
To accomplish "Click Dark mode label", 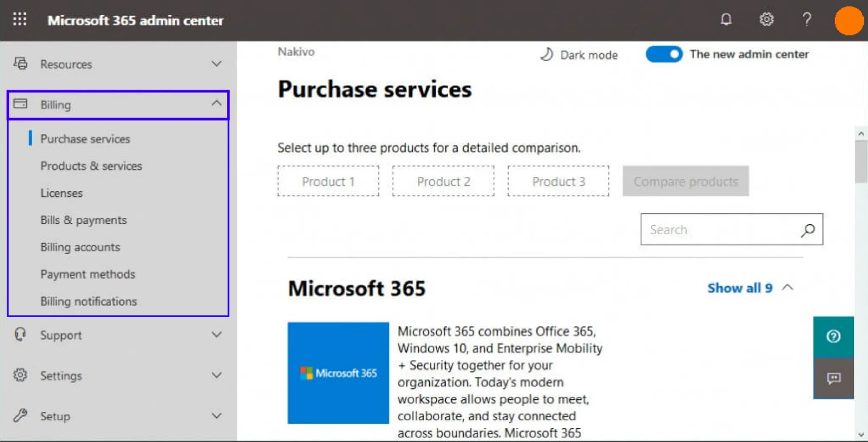I will tap(589, 55).
